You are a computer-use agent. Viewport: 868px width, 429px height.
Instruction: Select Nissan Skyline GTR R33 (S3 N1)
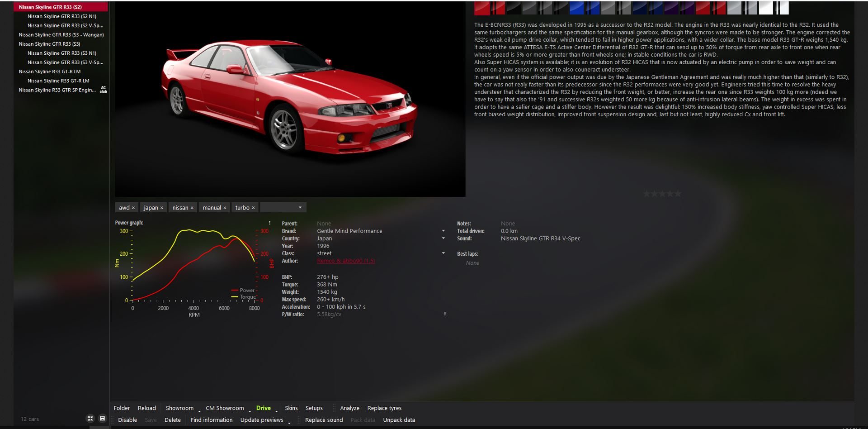click(61, 53)
